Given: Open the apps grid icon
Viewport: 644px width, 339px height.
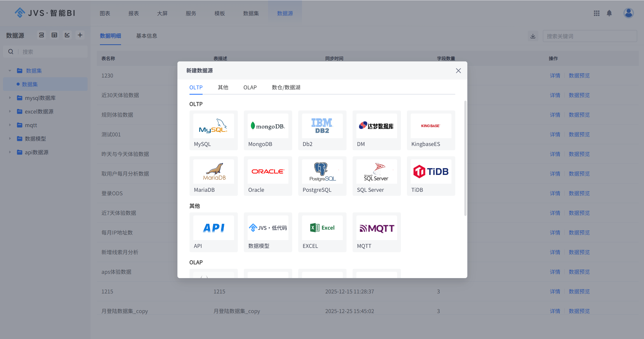Looking at the screenshot, I should tap(596, 13).
